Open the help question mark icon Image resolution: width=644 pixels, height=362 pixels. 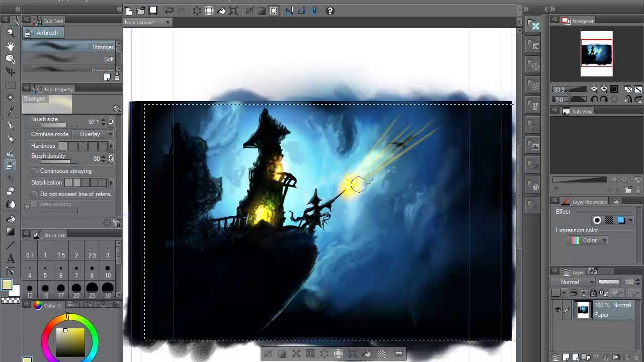tap(330, 11)
